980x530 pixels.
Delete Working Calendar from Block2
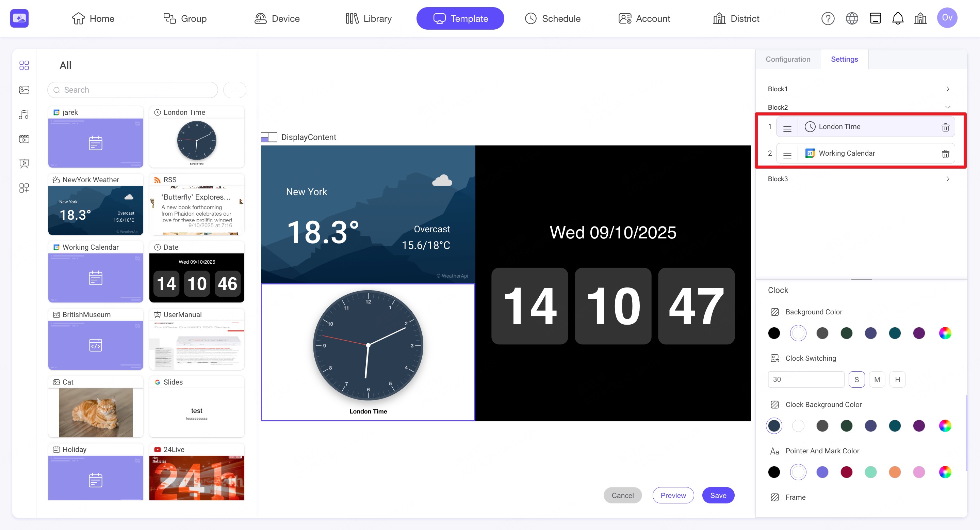tap(945, 153)
